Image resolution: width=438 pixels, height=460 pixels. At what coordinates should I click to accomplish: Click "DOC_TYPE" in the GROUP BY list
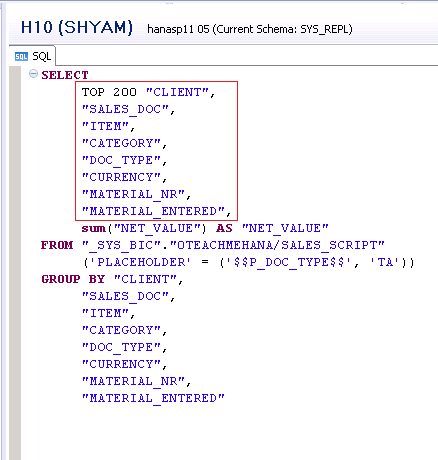(x=121, y=347)
